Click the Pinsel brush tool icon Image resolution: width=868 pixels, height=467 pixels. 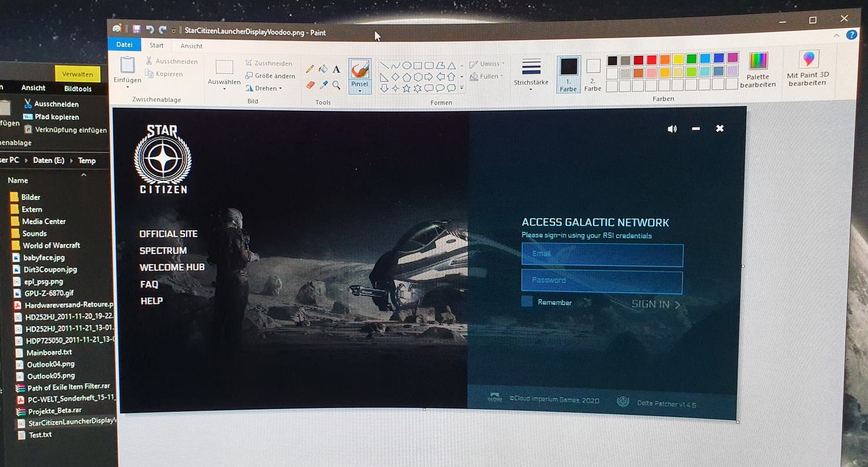pyautogui.click(x=360, y=70)
